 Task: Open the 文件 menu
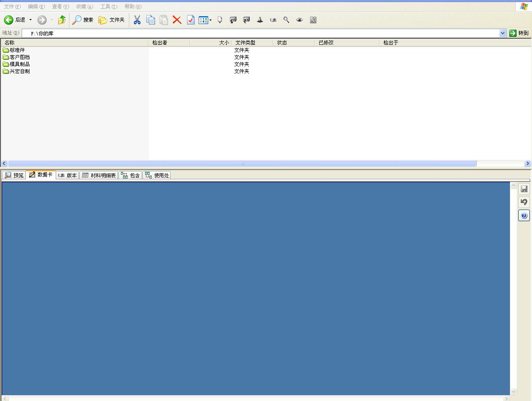tap(12, 6)
